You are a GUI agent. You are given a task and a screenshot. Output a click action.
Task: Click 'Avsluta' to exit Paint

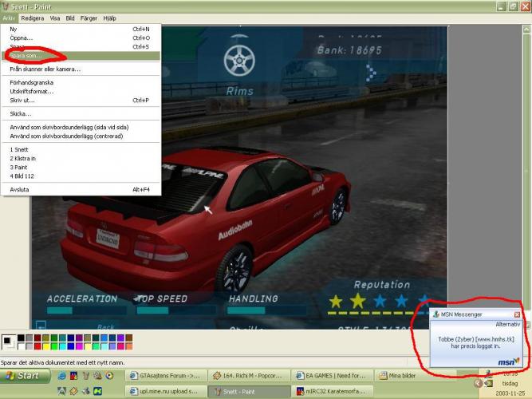[19, 190]
